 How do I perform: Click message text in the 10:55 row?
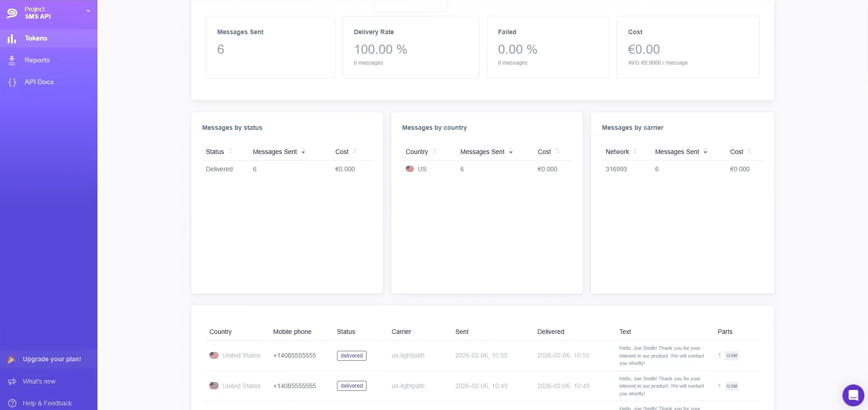(662, 356)
